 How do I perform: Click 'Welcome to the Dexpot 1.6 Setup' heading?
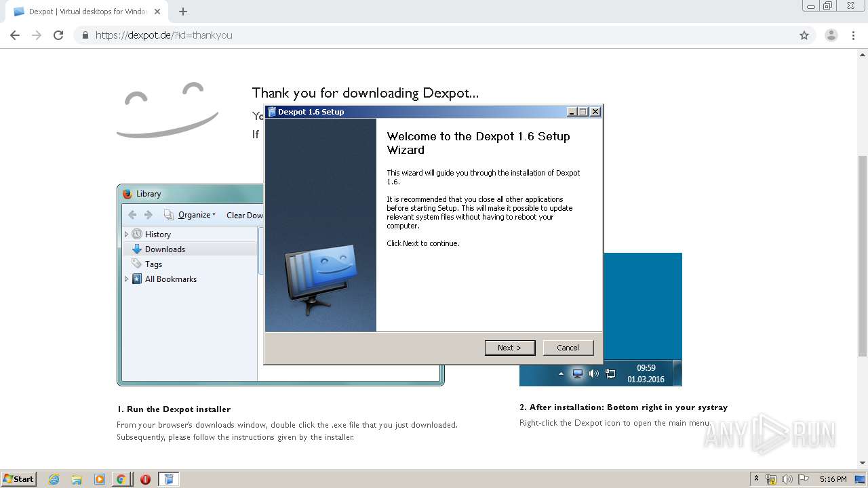point(478,143)
